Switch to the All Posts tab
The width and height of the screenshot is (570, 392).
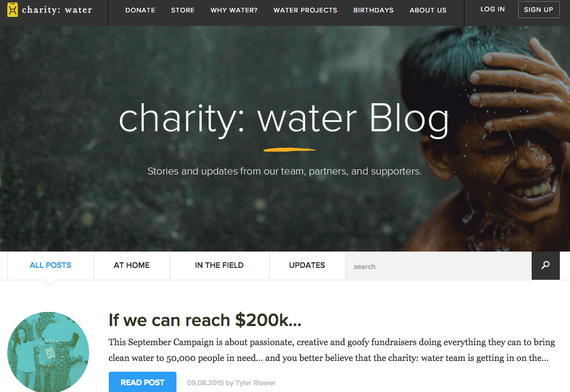[51, 266]
